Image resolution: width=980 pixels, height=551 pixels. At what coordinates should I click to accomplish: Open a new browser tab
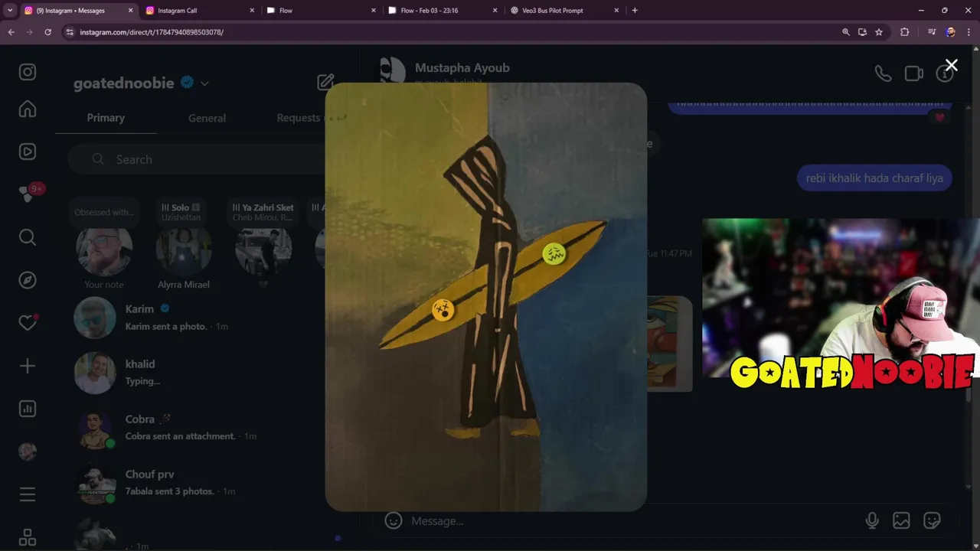click(635, 11)
